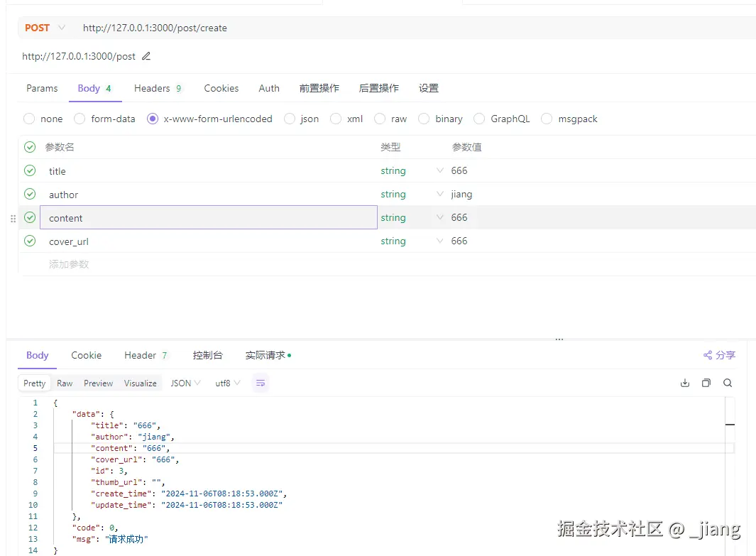Viewport: 756px width, 556px height.
Task: Open search in response with magnifier icon
Action: (728, 383)
